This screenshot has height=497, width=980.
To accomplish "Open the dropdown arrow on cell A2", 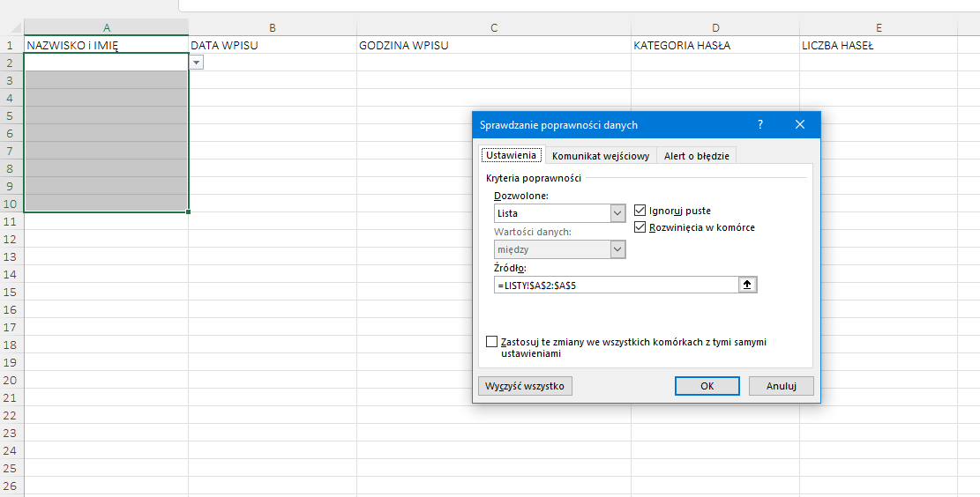I will click(x=196, y=63).
